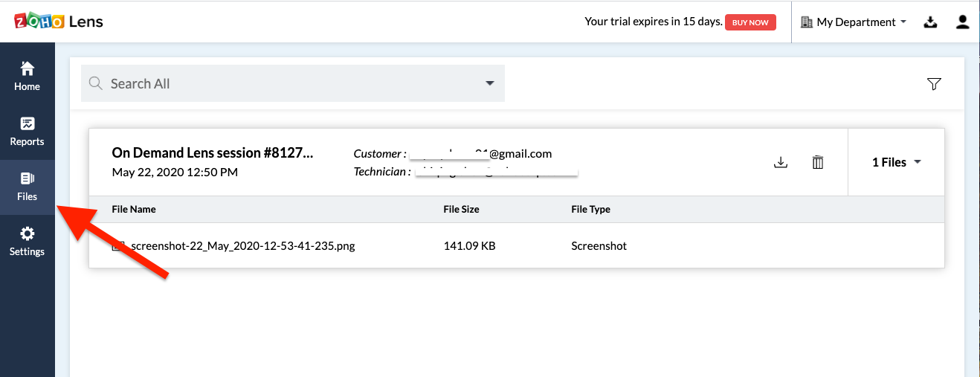Click the search magnifier icon
The height and width of the screenshot is (377, 980).
coord(95,83)
